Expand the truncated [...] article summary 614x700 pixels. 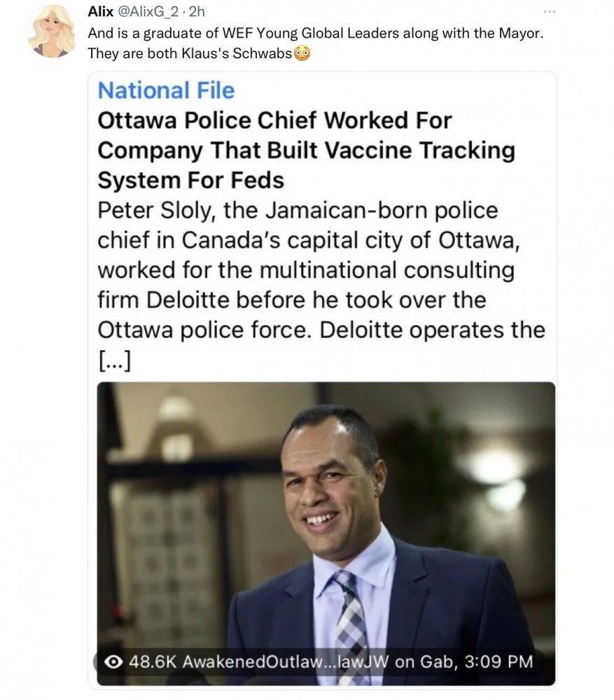click(x=115, y=360)
